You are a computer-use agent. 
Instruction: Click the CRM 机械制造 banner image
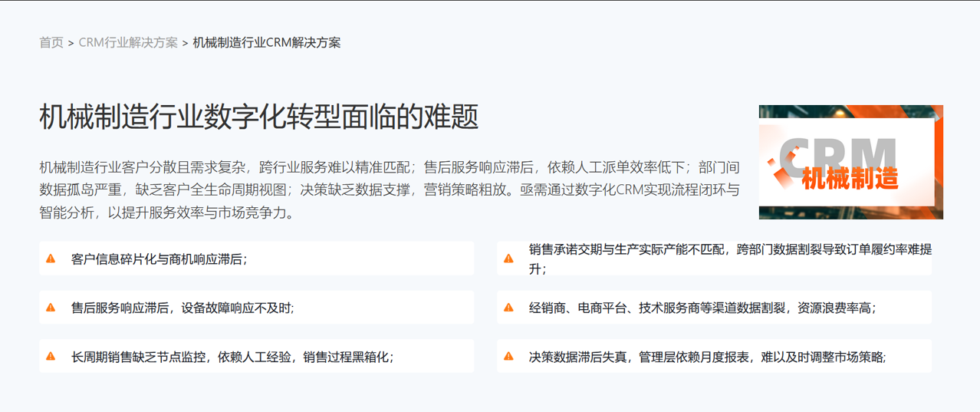[x=850, y=162]
